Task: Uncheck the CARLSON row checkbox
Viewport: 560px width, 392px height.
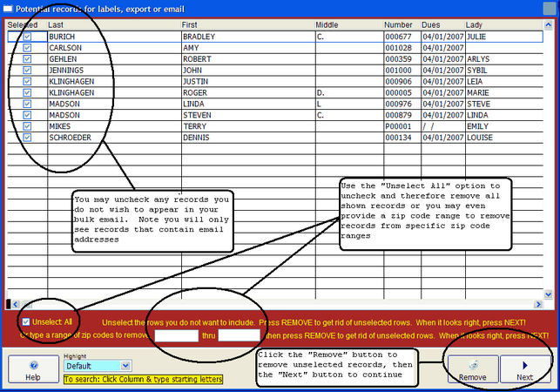Action: pyautogui.click(x=27, y=48)
